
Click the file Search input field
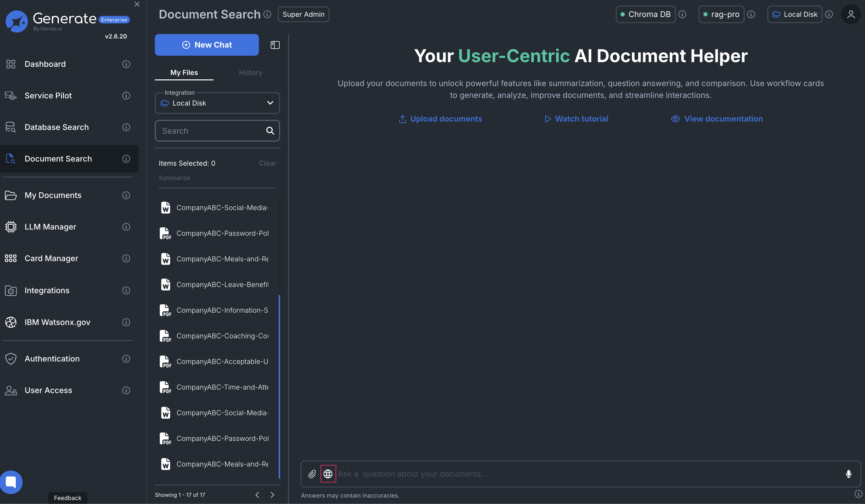click(x=217, y=131)
